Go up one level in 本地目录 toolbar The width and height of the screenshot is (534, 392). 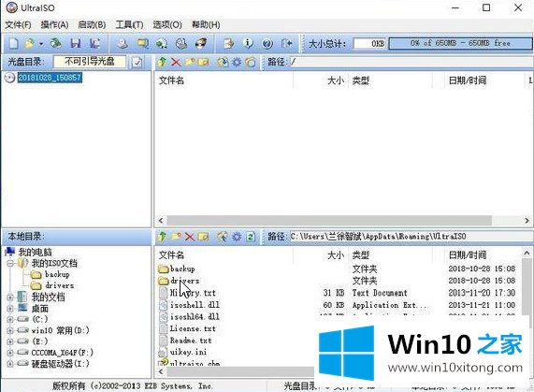click(162, 237)
